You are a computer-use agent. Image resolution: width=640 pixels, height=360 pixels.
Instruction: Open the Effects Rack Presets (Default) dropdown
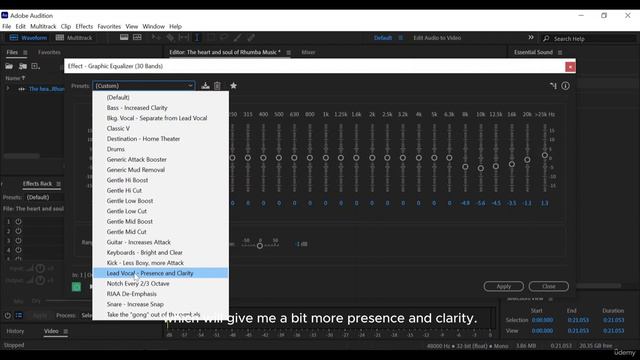coord(44,197)
